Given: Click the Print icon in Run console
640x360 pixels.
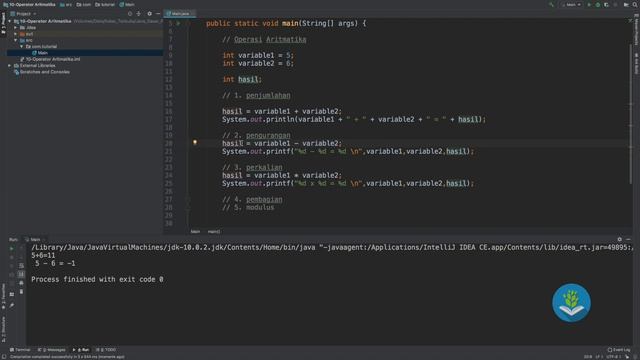Looking at the screenshot, I should (x=21, y=283).
